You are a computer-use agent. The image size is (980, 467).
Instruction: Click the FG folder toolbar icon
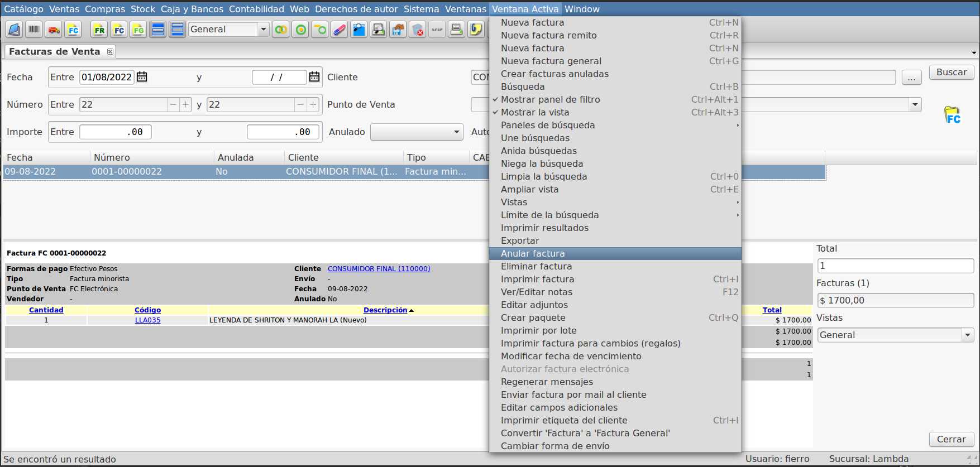click(138, 30)
